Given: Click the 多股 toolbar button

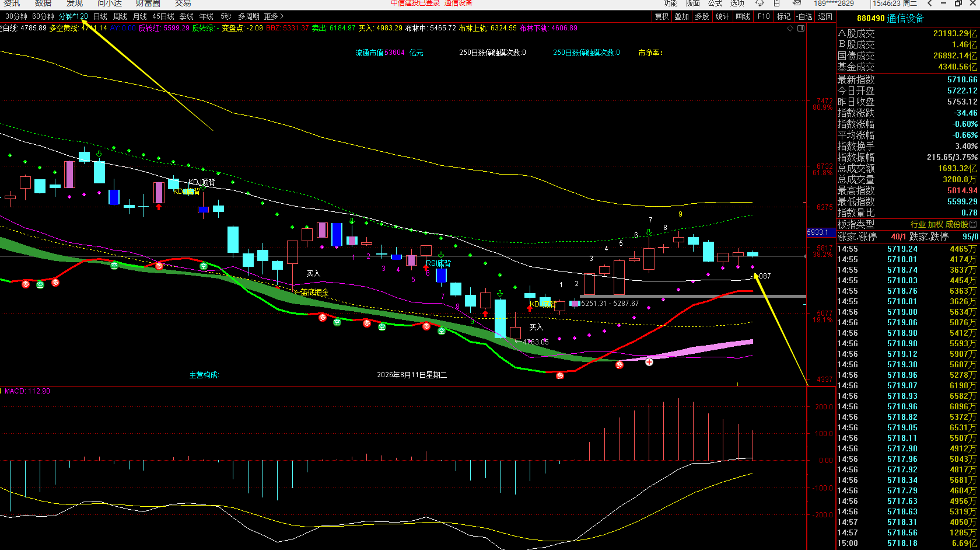Looking at the screenshot, I should coord(702,16).
